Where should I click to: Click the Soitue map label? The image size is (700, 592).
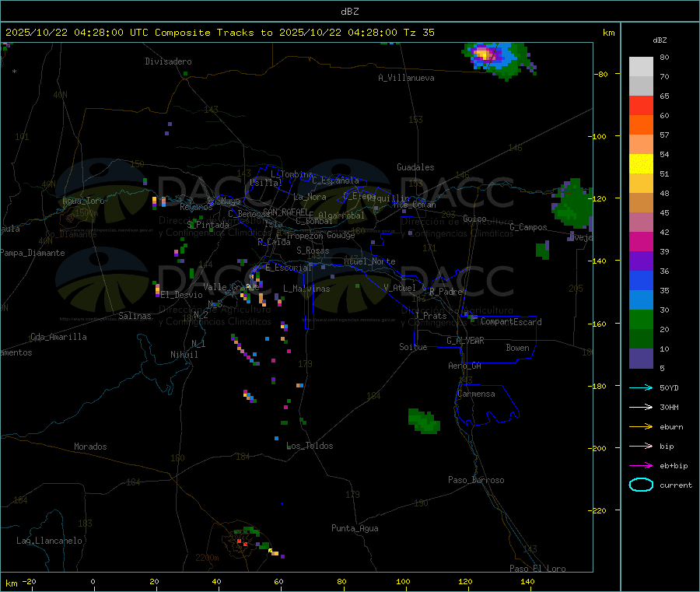click(413, 347)
